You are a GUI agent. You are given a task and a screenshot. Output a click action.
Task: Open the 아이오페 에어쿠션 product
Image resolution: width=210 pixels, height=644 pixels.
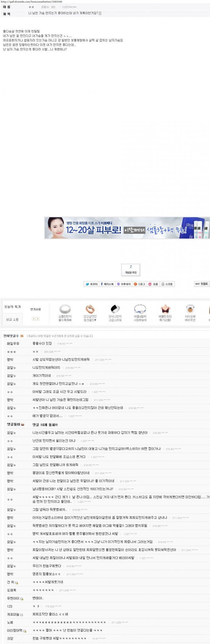[x=190, y=309]
